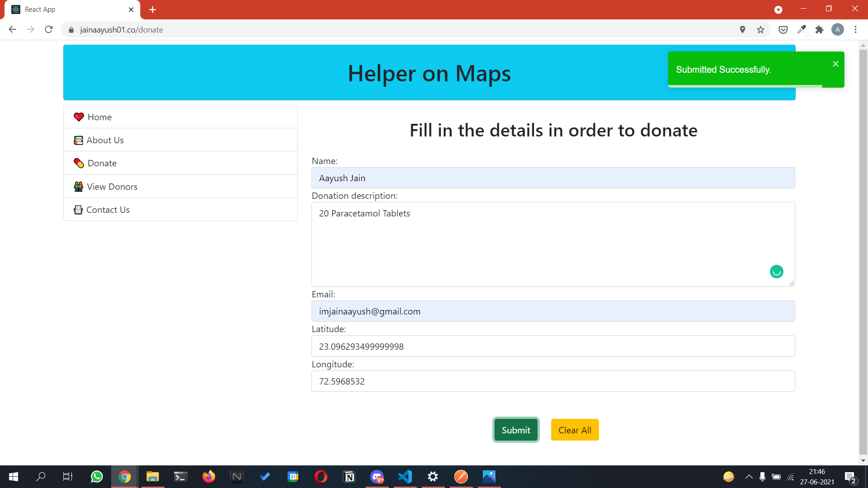The height and width of the screenshot is (488, 868).
Task: Click the Email input field
Action: click(x=553, y=311)
